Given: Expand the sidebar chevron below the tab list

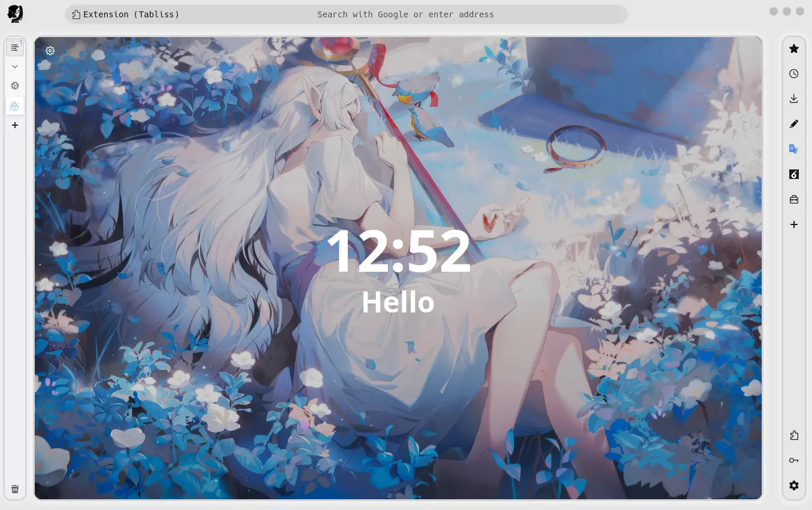Looking at the screenshot, I should click(x=14, y=66).
